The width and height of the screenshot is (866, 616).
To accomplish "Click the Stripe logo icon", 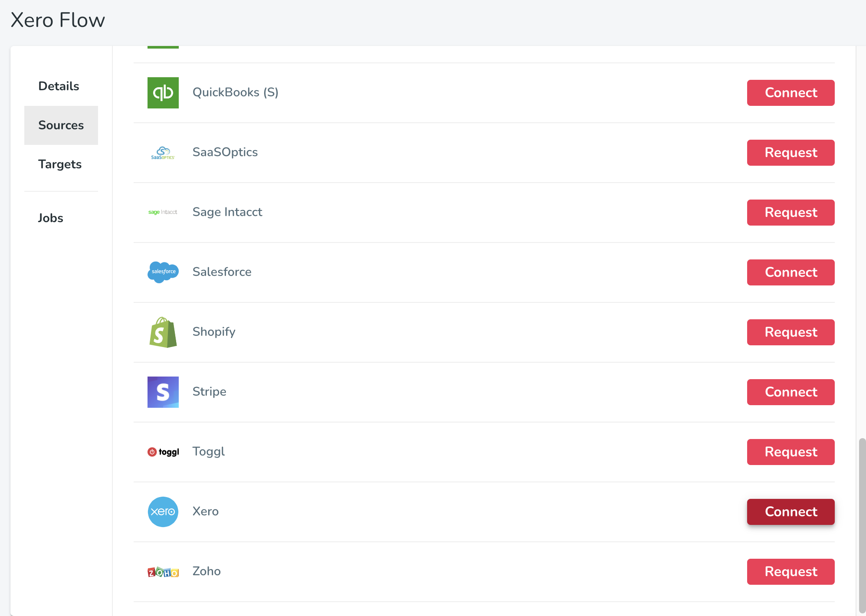I will point(163,392).
